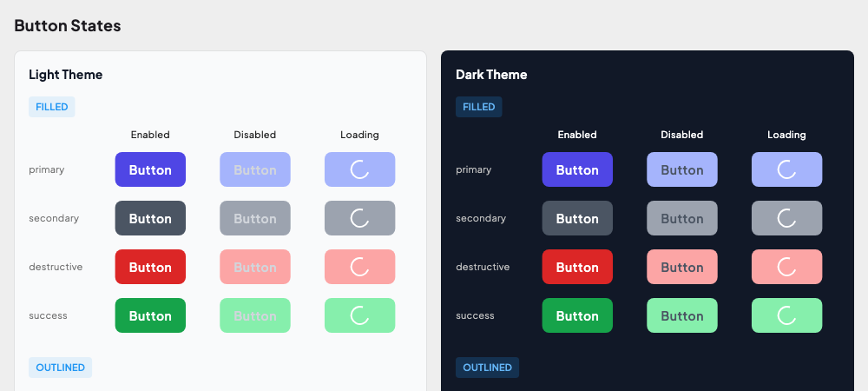Image resolution: width=868 pixels, height=391 pixels.
Task: Click the disabled primary button in Dark Theme
Action: click(x=681, y=169)
